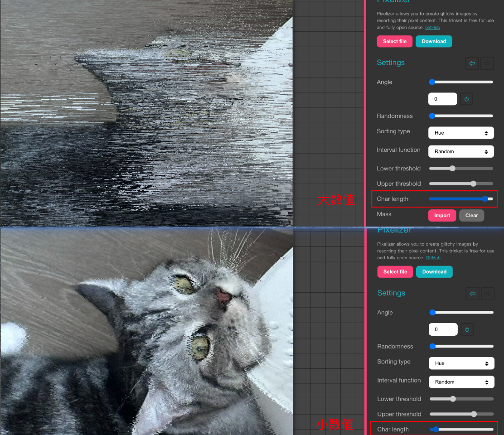Screen dimensions: 504x435
Task: Click Randomness slider in upper panel
Action: pyautogui.click(x=461, y=116)
